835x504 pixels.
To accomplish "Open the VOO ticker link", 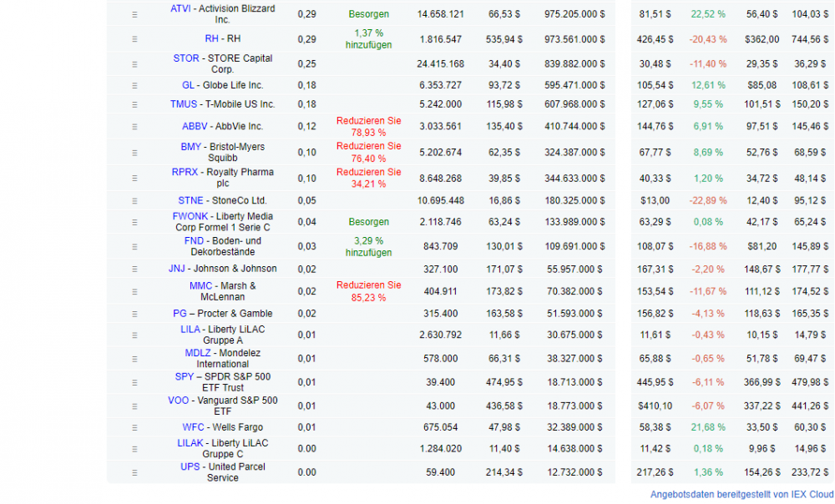I will 178,401.
